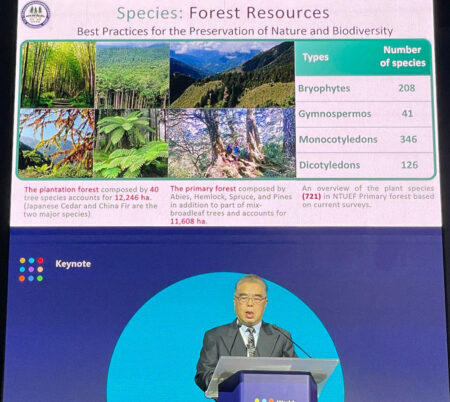The image size is (450, 402).
Task: Click the highlighted (721) species count
Action: [311, 196]
